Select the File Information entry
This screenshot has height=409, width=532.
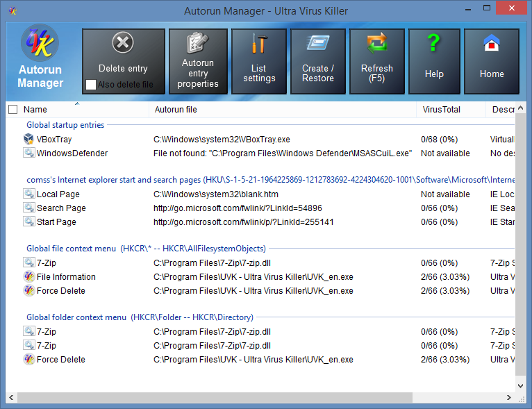[66, 277]
